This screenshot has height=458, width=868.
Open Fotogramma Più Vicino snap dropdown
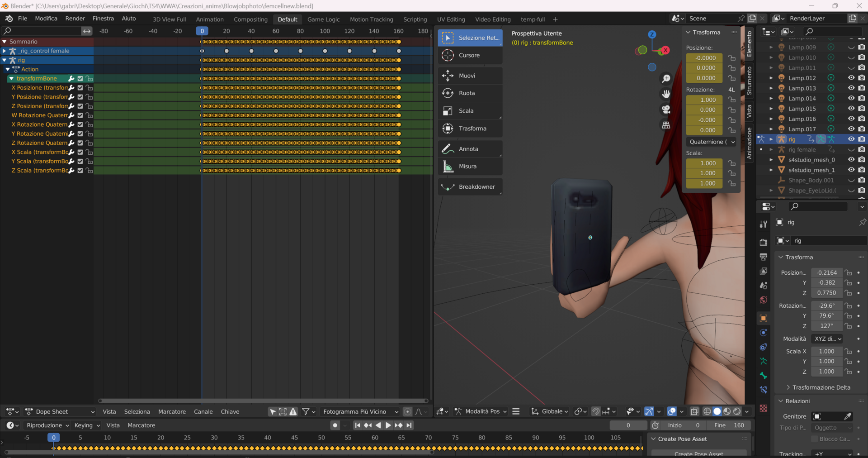coord(360,412)
